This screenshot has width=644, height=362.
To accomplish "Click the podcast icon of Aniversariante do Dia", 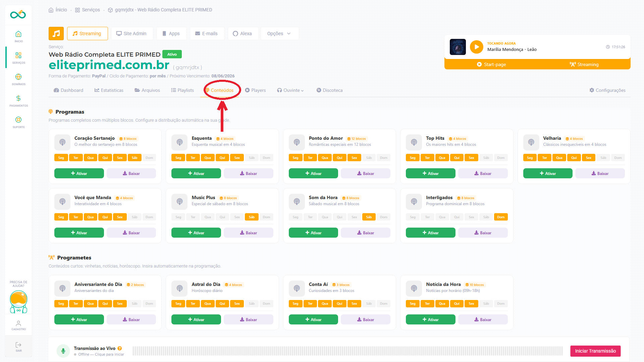I will click(x=62, y=288).
